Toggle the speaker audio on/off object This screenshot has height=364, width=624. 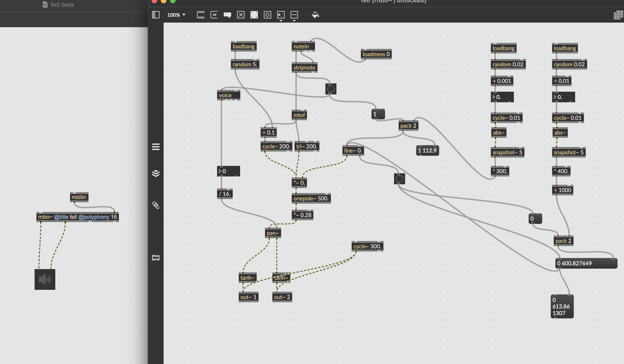point(45,279)
